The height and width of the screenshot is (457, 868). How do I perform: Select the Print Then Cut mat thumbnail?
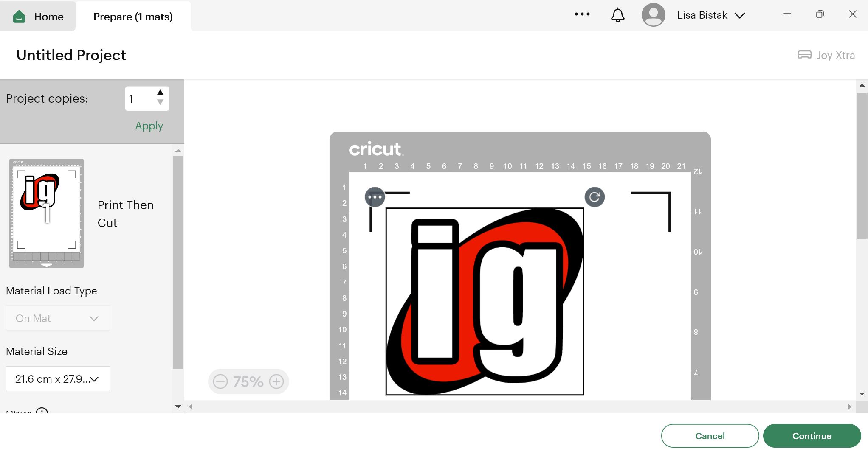click(46, 213)
